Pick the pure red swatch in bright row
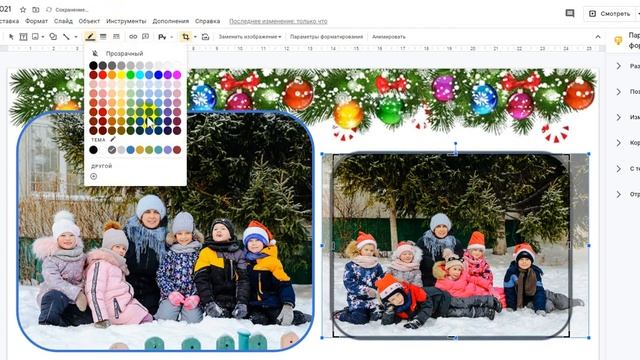Viewport: 640px width, 360px height. [x=102, y=75]
